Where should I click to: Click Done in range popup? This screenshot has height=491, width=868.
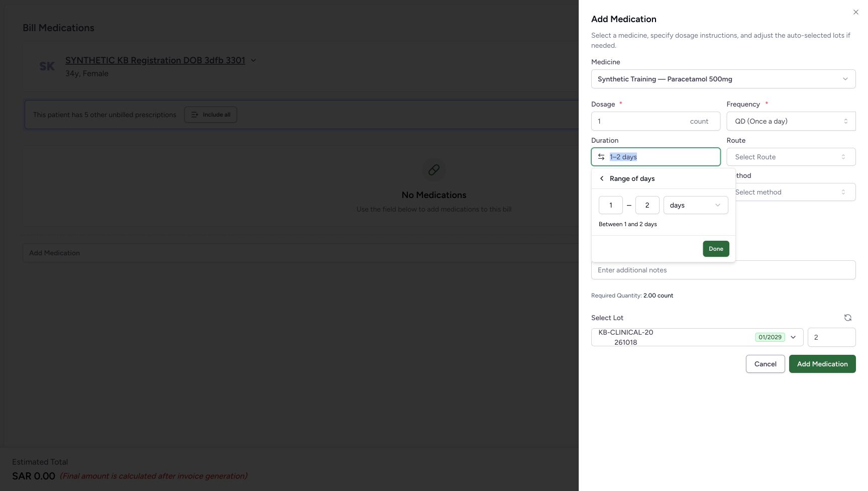point(716,249)
